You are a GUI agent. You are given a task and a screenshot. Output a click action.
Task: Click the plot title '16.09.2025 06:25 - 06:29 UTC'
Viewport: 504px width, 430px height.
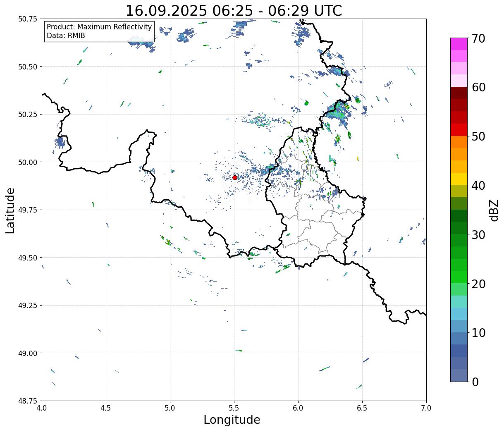tap(234, 11)
